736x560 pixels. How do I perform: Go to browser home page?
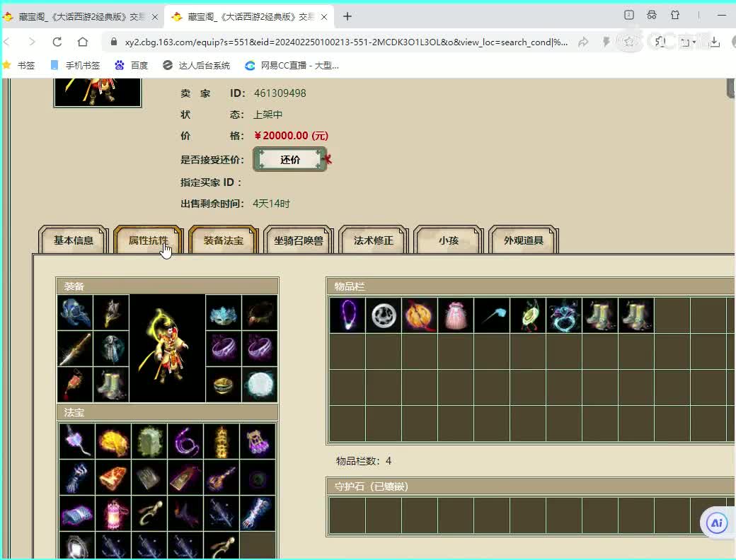tap(83, 42)
